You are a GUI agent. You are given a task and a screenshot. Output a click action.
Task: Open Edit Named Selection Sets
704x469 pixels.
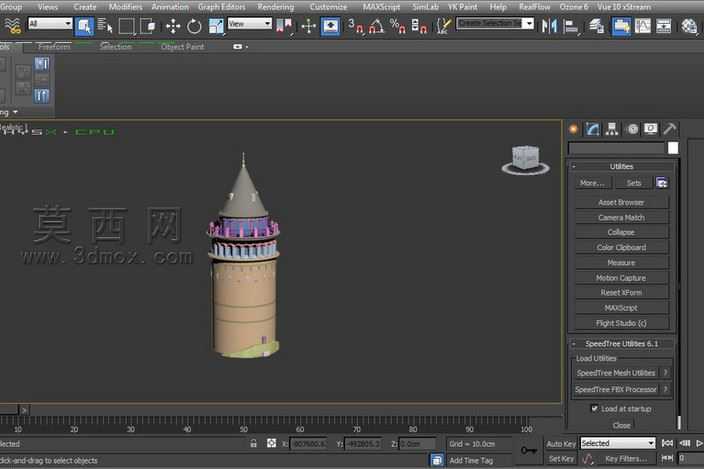(x=443, y=26)
